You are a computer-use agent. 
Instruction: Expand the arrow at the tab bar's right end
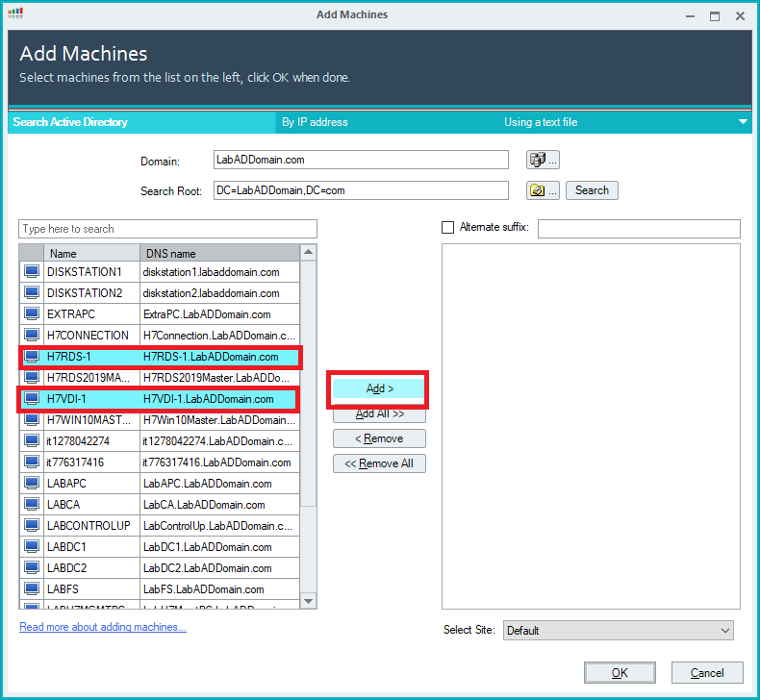(743, 122)
